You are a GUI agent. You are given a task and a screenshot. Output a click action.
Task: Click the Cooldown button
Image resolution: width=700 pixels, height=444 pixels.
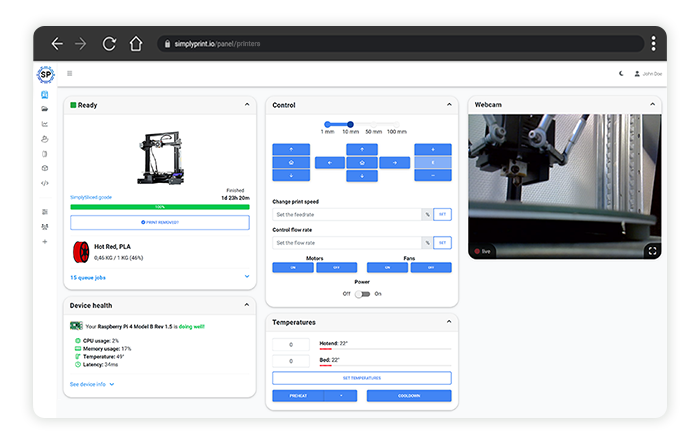[x=408, y=396]
